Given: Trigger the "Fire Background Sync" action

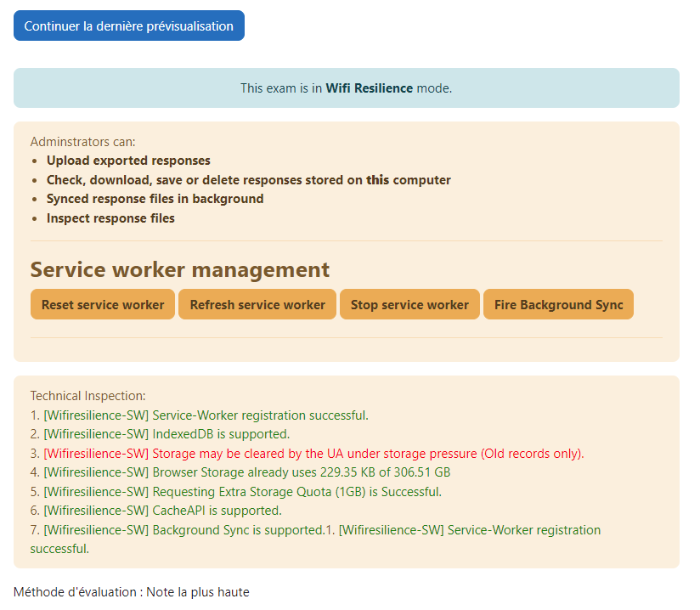Looking at the screenshot, I should [x=558, y=304].
